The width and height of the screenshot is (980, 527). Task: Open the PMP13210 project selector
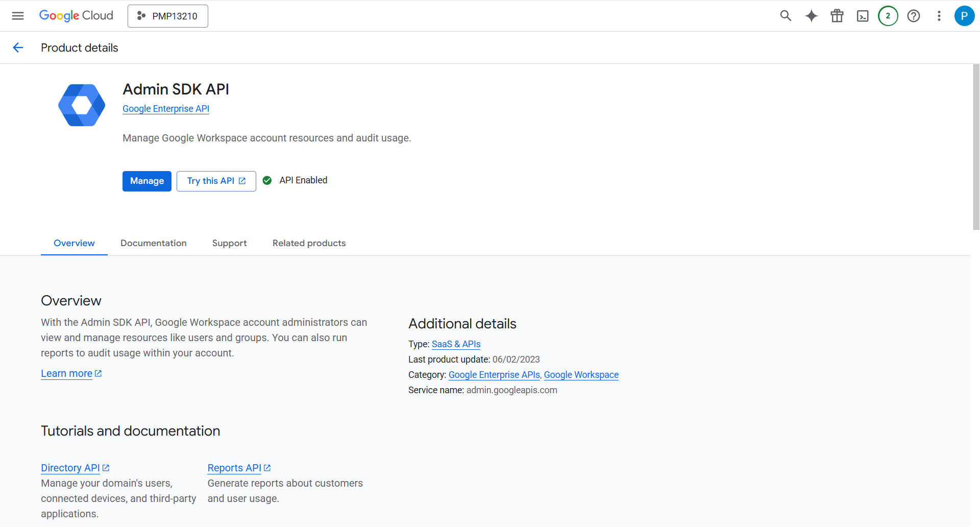pos(167,16)
